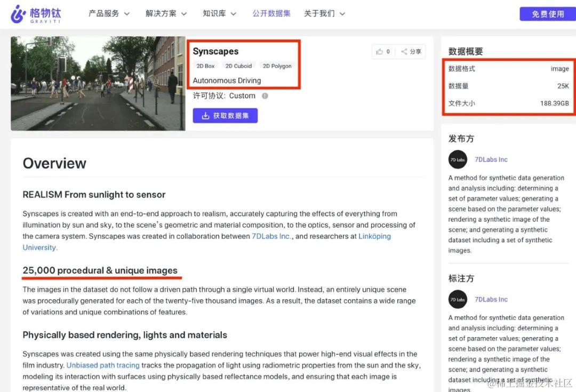Click the Overview heading
This screenshot has height=392, width=576.
point(54,164)
